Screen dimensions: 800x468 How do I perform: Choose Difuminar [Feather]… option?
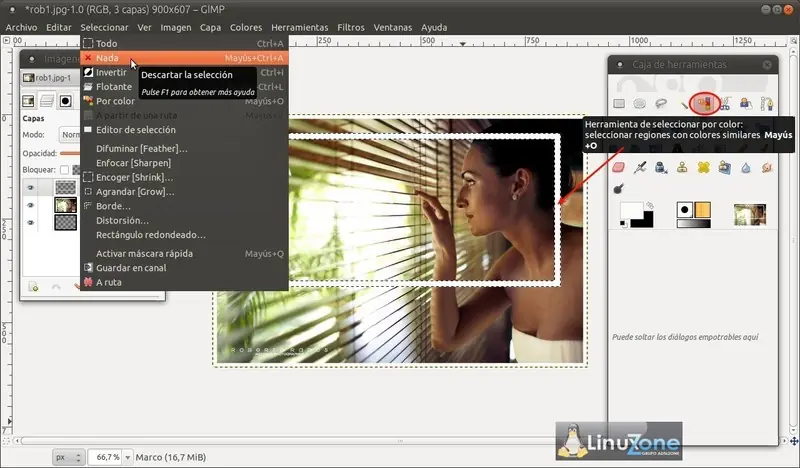coord(184,149)
